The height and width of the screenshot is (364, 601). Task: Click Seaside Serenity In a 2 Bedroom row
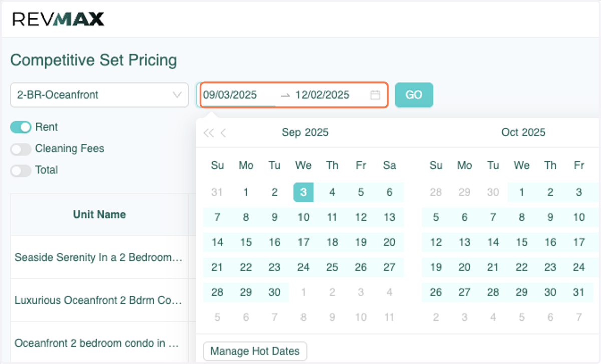tap(99, 257)
